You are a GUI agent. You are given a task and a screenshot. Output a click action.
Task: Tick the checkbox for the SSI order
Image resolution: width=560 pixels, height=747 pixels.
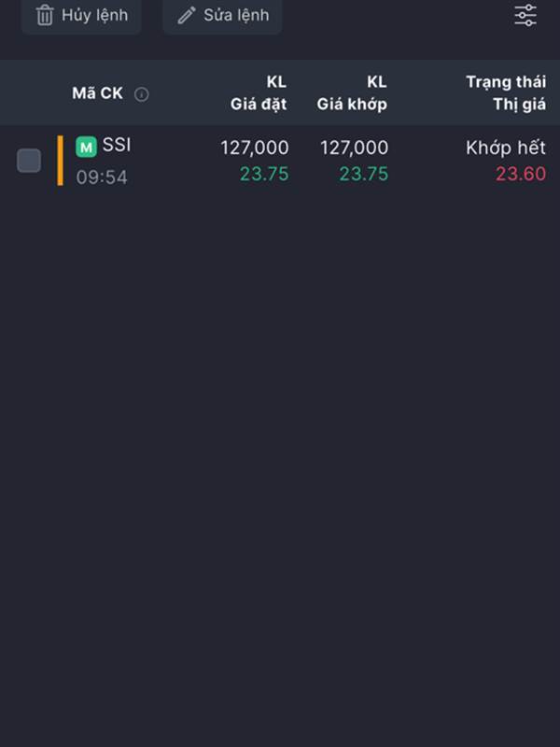[x=29, y=161]
